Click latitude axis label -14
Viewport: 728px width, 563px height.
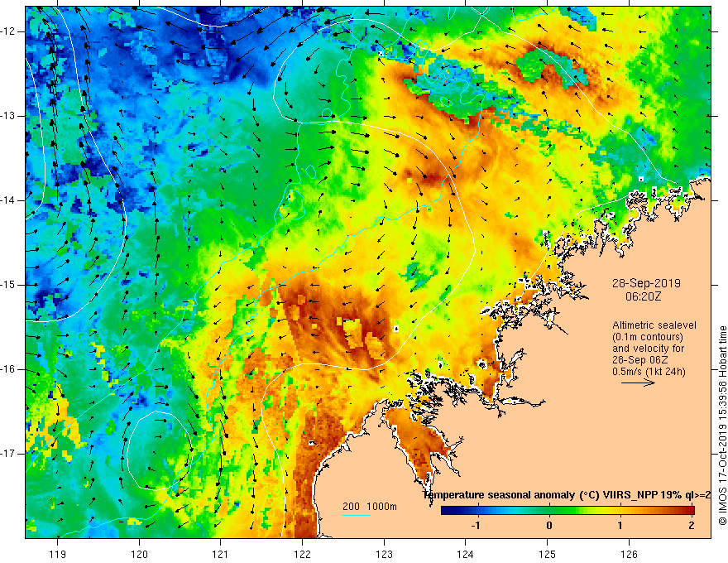[9, 200]
